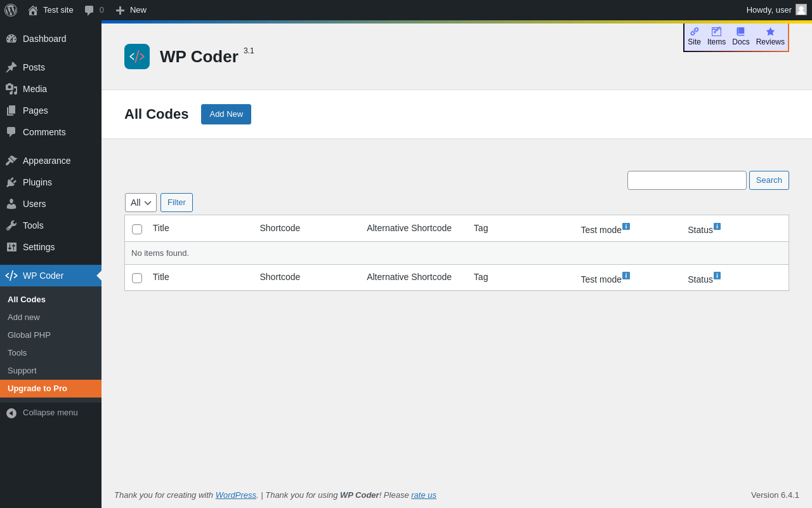The width and height of the screenshot is (812, 508).
Task: Open user avatar in admin bar
Action: pyautogui.click(x=801, y=10)
